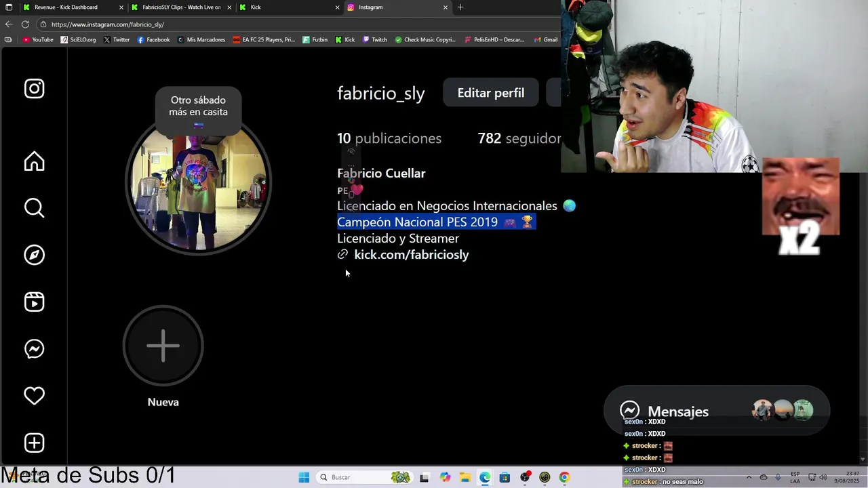This screenshot has height=488, width=868.
Task: Switch to the FabricioSLY Clips tab
Action: [x=181, y=7]
